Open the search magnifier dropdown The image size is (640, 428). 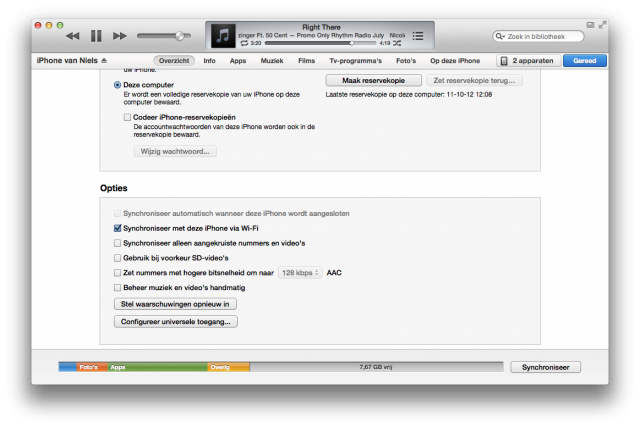click(500, 36)
